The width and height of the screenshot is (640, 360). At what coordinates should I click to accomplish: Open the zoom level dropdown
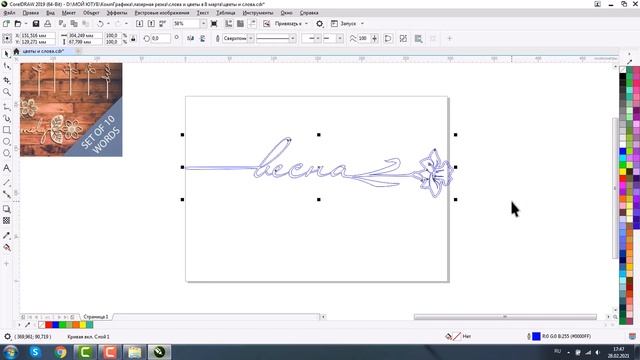[203, 24]
